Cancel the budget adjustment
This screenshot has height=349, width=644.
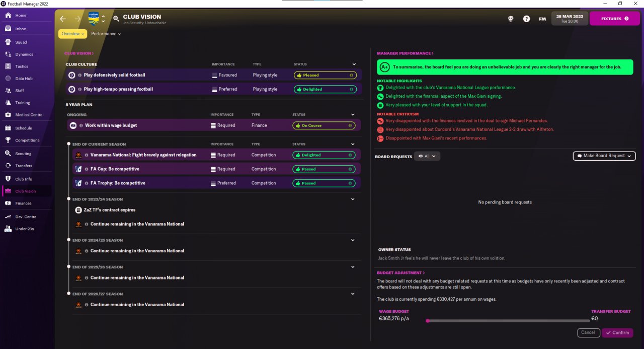[588, 333]
